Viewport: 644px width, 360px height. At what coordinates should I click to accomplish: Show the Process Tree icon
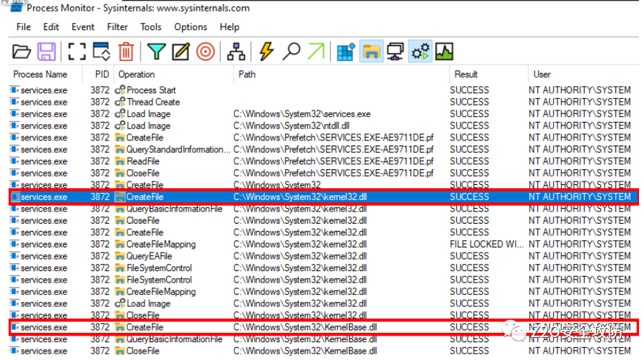(x=236, y=52)
